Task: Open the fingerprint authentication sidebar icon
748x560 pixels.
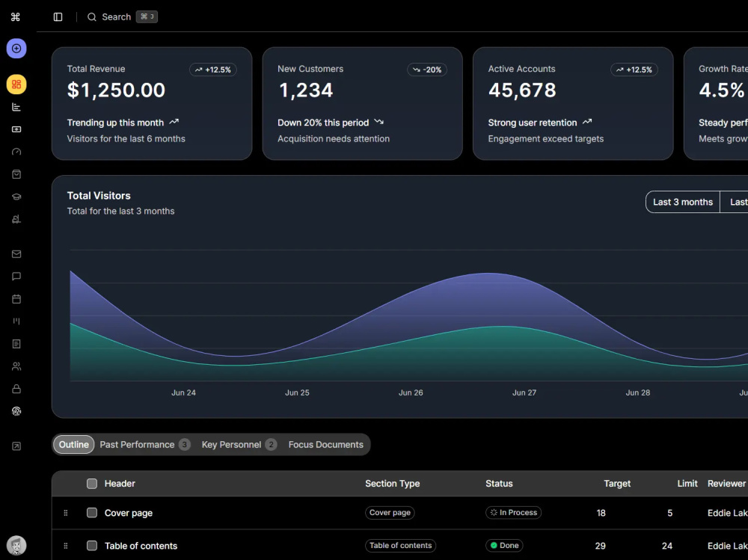Action: click(16, 411)
